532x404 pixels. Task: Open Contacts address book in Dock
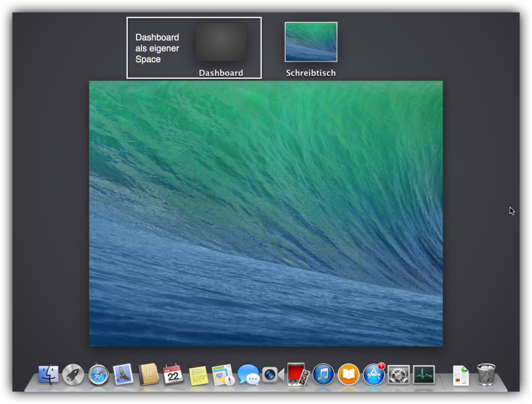pos(148,374)
